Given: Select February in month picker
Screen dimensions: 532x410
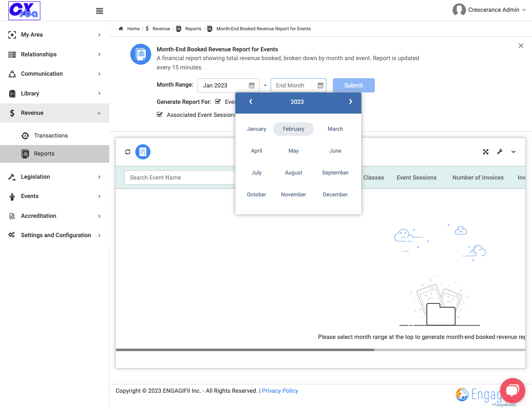Looking at the screenshot, I should pyautogui.click(x=293, y=129).
